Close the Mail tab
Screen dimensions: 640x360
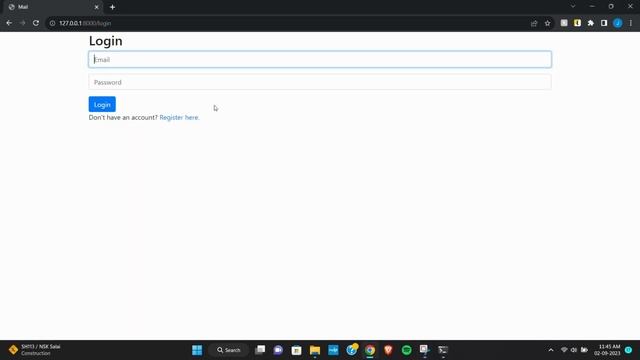click(96, 7)
